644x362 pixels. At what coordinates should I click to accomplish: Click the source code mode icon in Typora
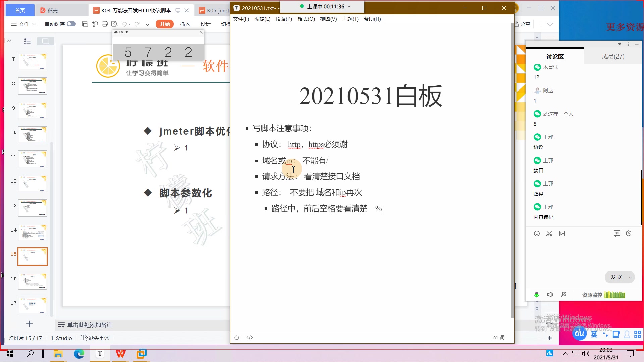[x=250, y=337]
